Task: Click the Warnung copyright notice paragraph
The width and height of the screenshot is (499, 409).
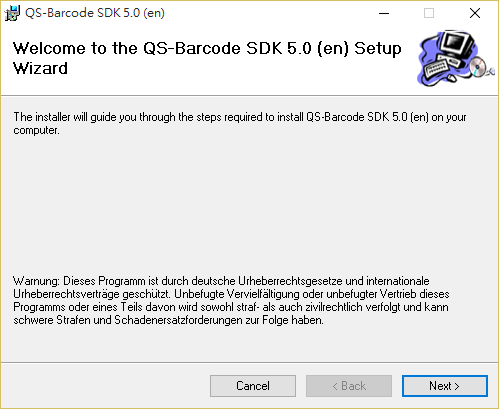Action: click(231, 300)
